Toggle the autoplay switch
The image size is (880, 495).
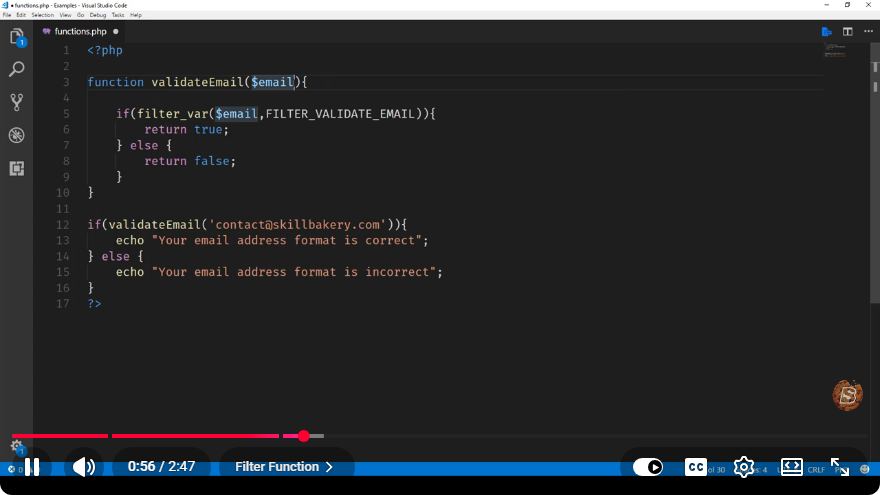pos(648,467)
